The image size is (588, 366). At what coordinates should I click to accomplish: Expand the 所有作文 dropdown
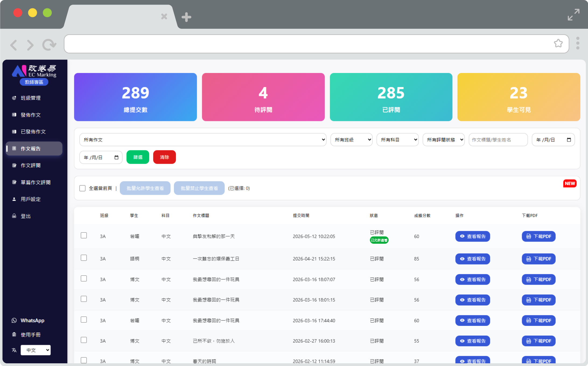(203, 140)
